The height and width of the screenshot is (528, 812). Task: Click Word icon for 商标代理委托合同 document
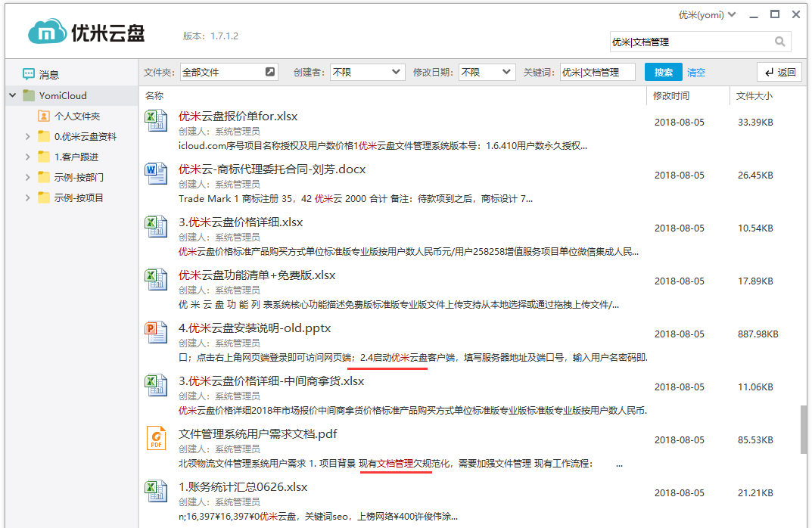click(156, 173)
